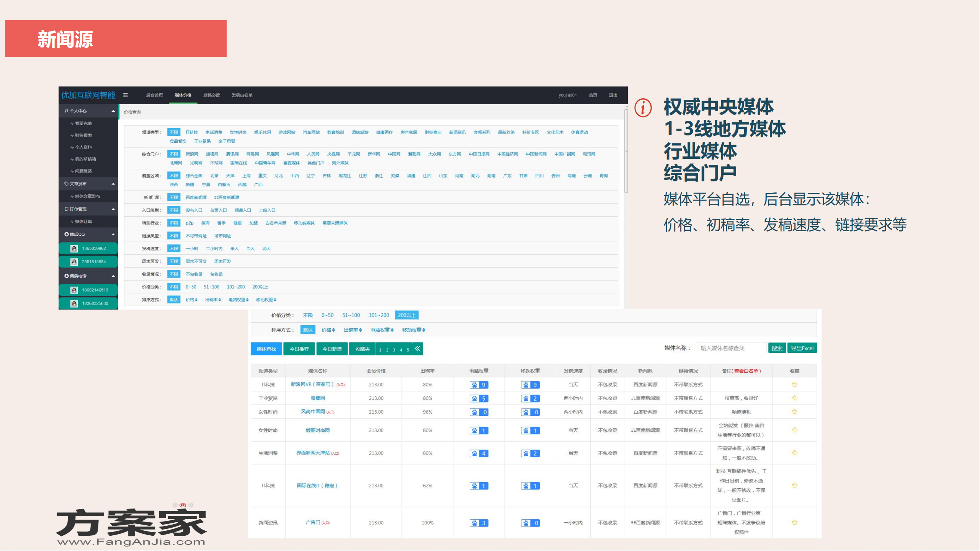Image resolution: width=980 pixels, height=551 pixels.
Task: Sort by 出稿率 in lower 排序方式 row
Action: click(x=353, y=330)
